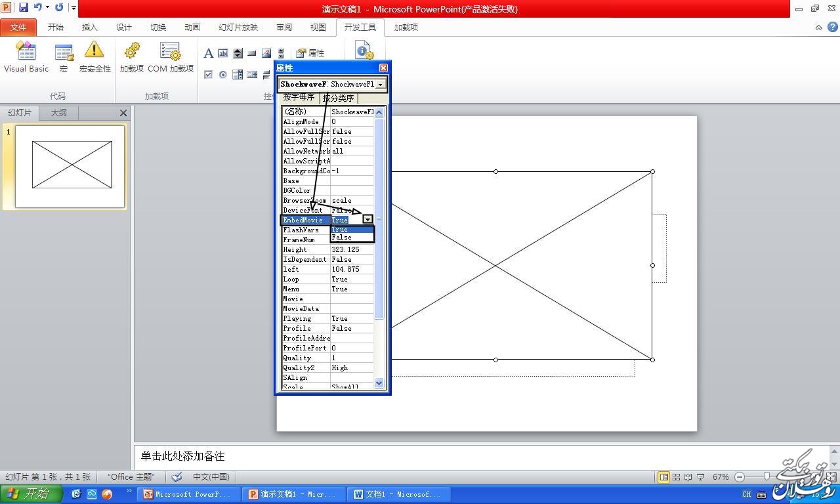Image resolution: width=840 pixels, height=504 pixels.
Task: Select the Text Box (abl) control tool
Action: [223, 53]
